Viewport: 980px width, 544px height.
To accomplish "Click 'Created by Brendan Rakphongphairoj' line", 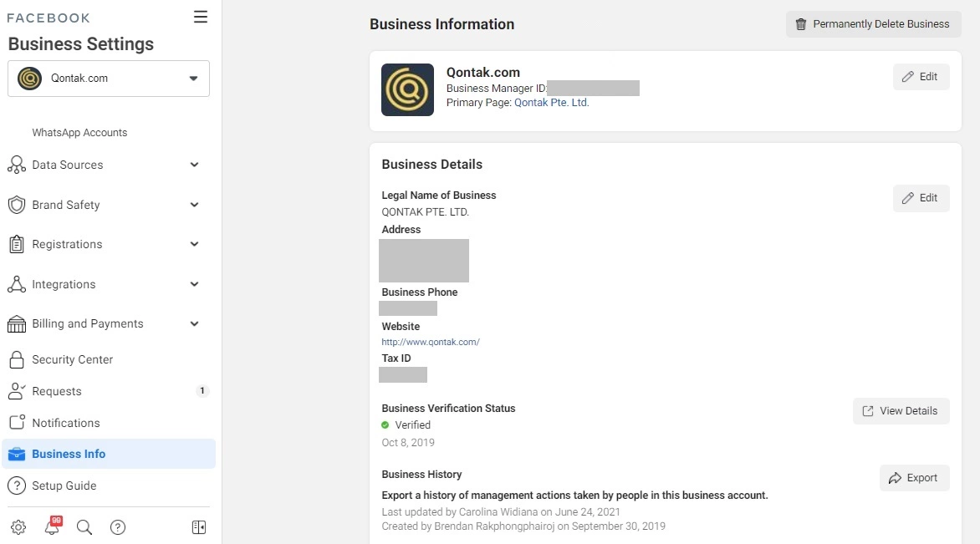I will [x=523, y=526].
